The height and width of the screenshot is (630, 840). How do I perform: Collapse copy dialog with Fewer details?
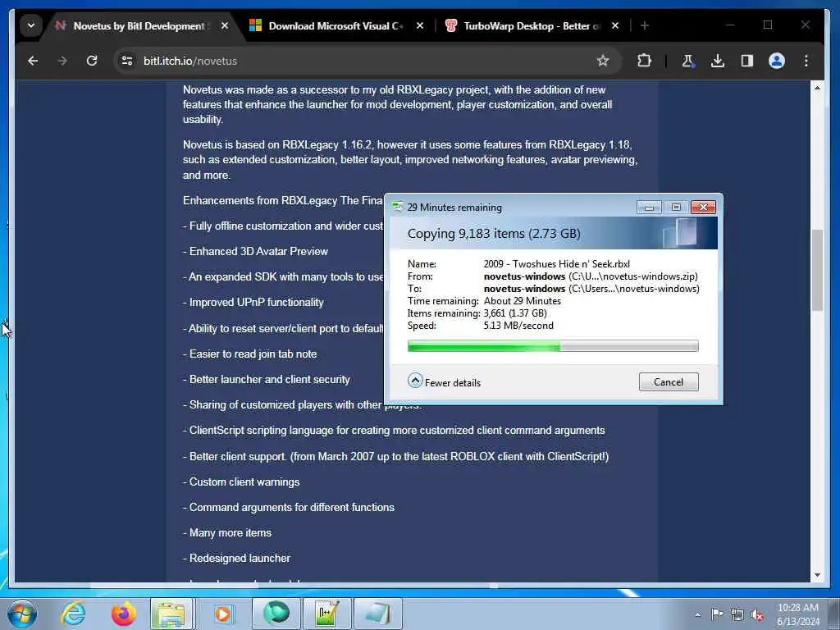pyautogui.click(x=444, y=382)
